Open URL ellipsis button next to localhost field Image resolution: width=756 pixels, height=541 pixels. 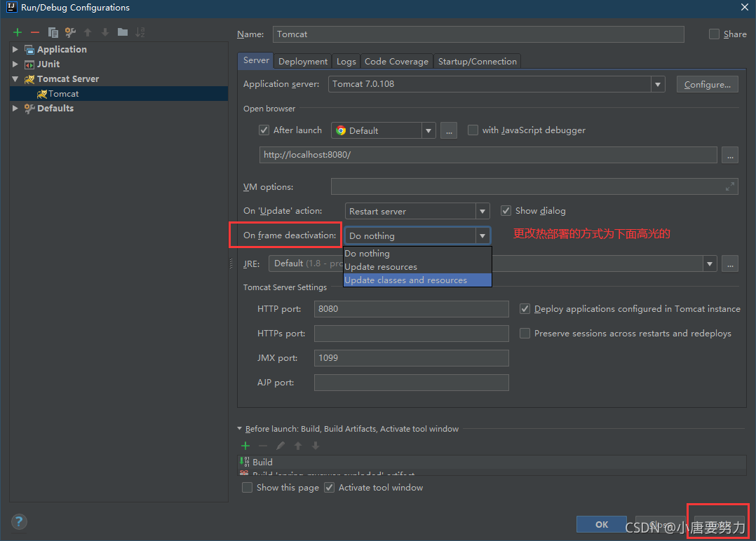(x=730, y=155)
